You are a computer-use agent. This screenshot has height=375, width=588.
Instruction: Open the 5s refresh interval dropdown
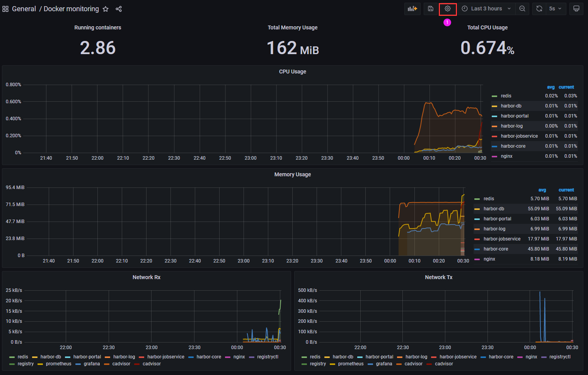tap(556, 9)
